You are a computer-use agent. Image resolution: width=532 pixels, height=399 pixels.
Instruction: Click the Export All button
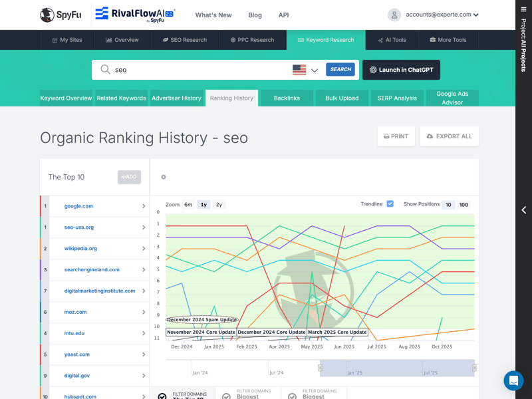tap(449, 136)
